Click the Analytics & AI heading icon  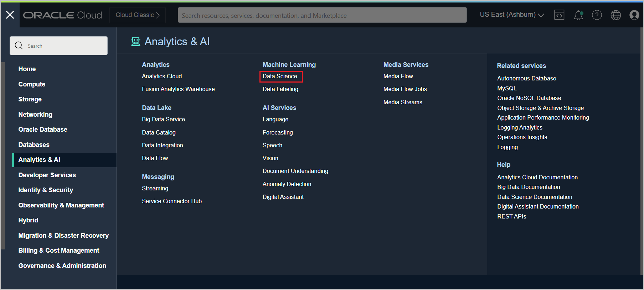pos(136,42)
